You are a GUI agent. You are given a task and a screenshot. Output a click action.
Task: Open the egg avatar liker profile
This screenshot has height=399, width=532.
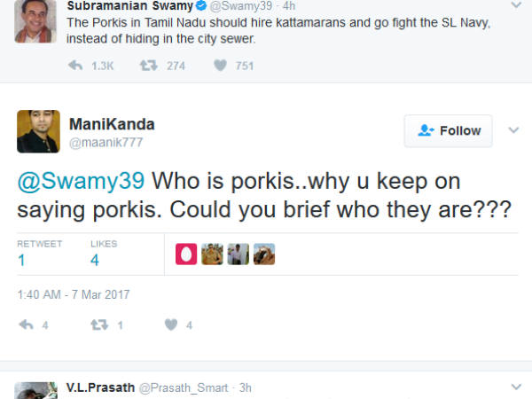187,254
